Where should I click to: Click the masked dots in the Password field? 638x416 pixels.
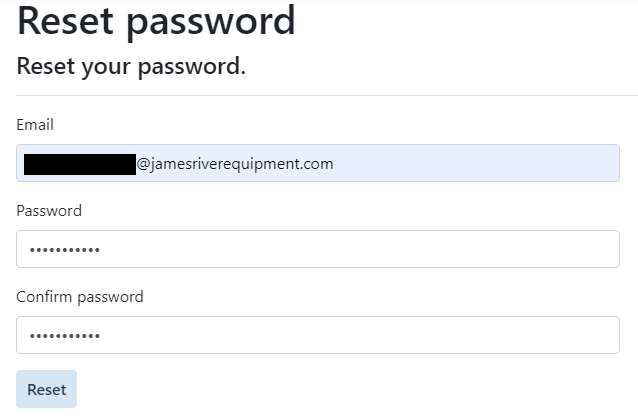[x=65, y=250]
